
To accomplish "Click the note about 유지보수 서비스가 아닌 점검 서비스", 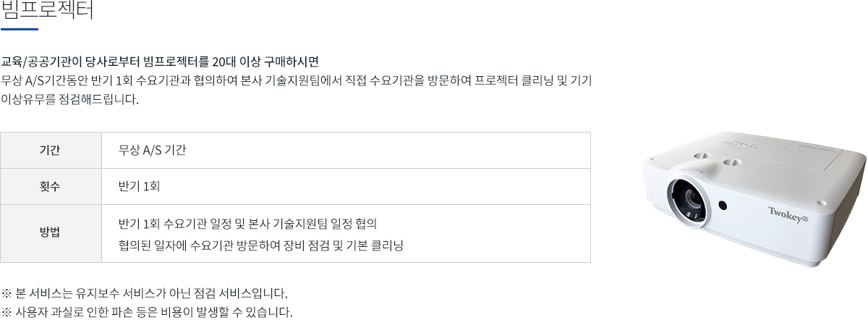I will click(x=145, y=294).
